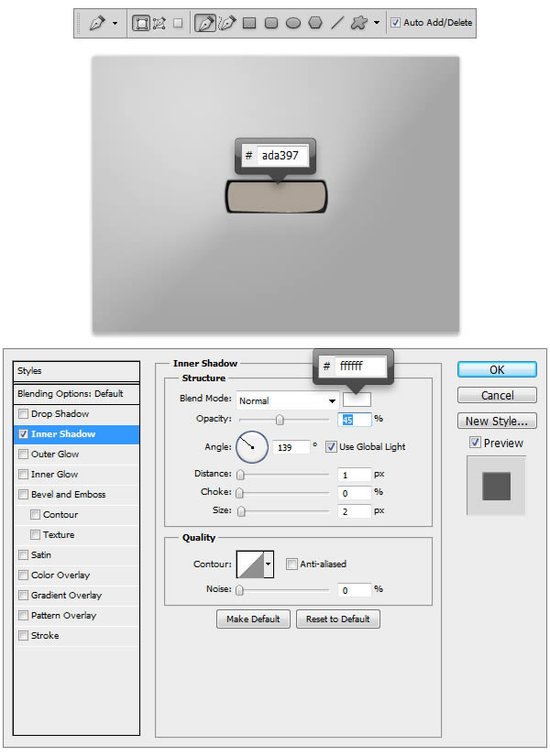
Task: Select the Rounded Rectangle shape tool
Action: pyautogui.click(x=271, y=23)
